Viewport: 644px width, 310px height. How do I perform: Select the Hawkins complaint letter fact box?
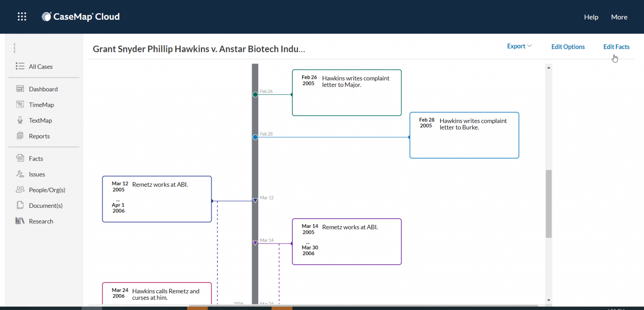[346, 92]
